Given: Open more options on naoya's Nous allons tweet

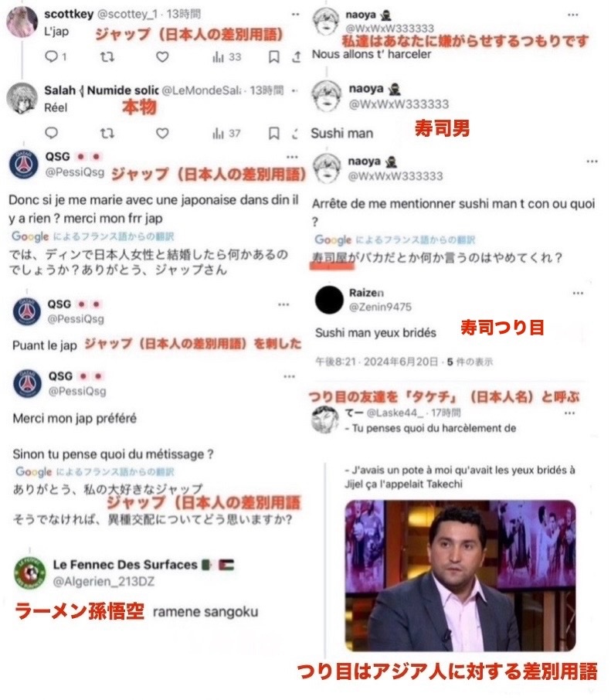Looking at the screenshot, I should 573,15.
